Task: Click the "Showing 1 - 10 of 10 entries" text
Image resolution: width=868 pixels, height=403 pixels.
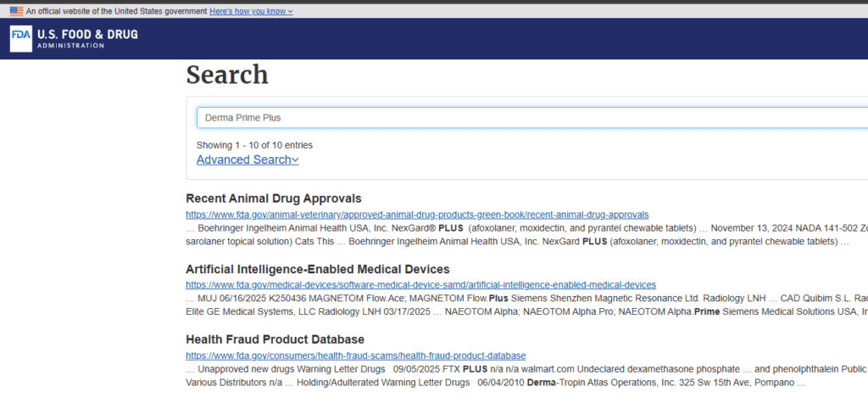Action: coord(254,145)
